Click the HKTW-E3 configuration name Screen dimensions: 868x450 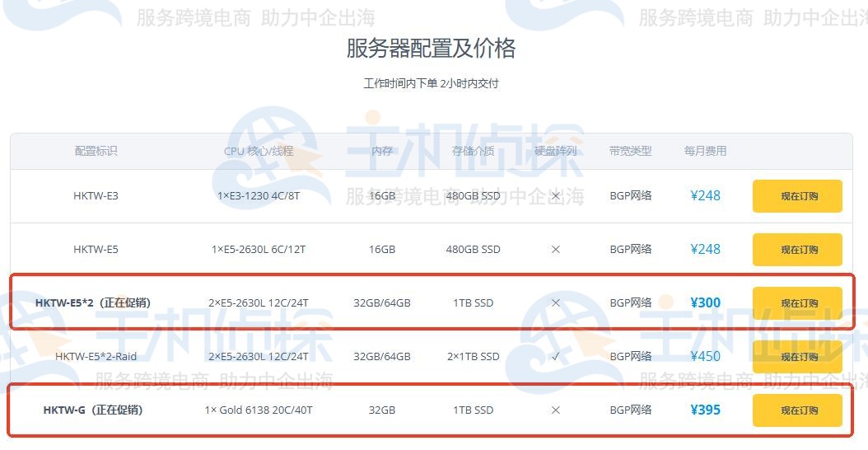[x=96, y=196]
